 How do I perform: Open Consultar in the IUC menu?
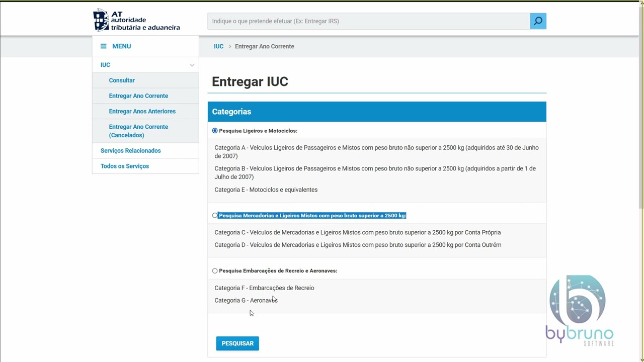tap(122, 80)
